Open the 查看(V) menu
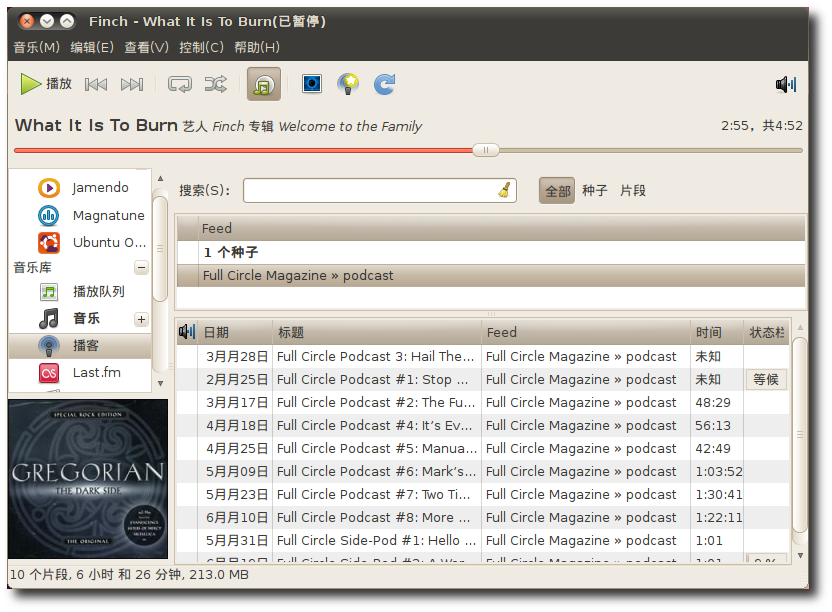 point(146,47)
